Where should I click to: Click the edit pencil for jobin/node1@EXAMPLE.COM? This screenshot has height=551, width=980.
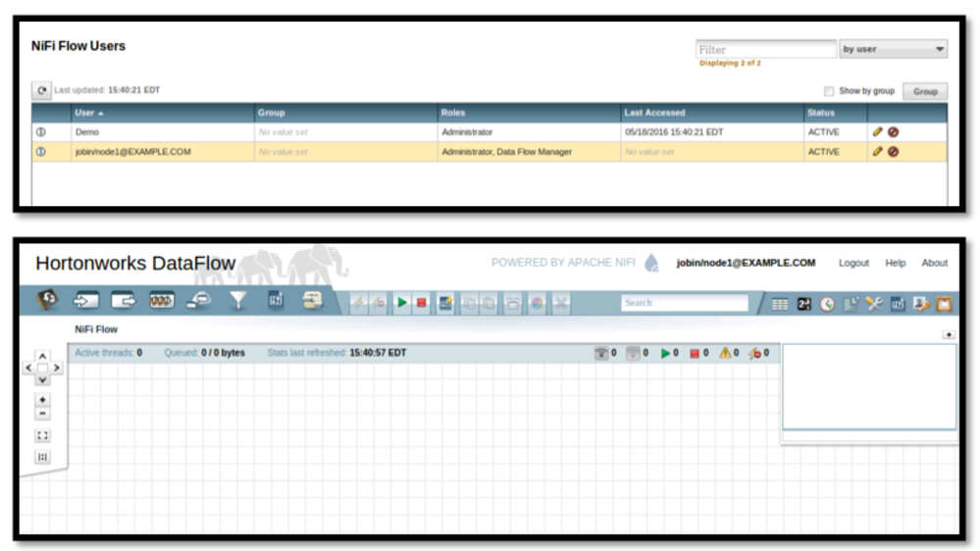878,151
